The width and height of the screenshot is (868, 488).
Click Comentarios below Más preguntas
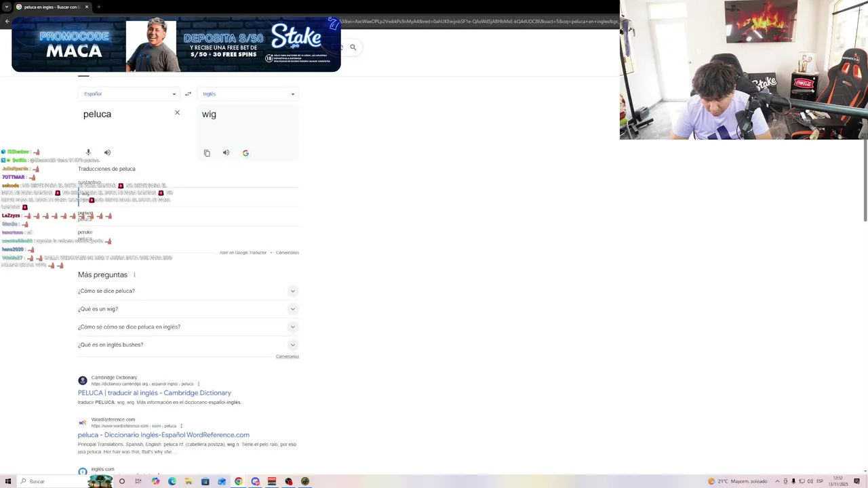tap(288, 357)
